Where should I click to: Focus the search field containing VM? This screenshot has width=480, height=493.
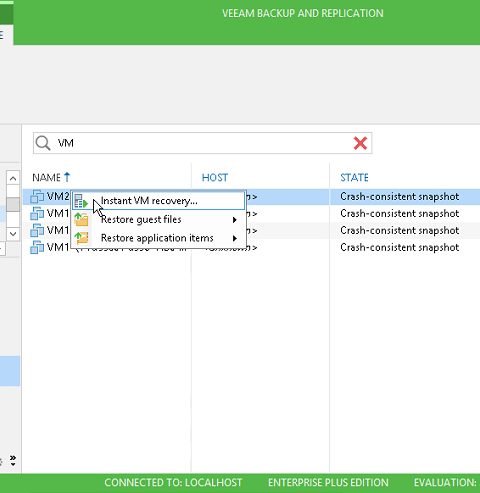tap(202, 143)
